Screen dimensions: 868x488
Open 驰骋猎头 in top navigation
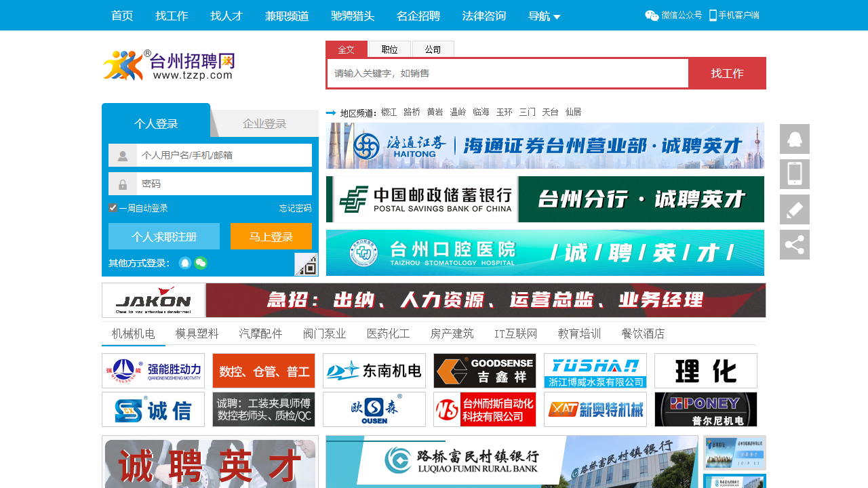[x=353, y=16]
